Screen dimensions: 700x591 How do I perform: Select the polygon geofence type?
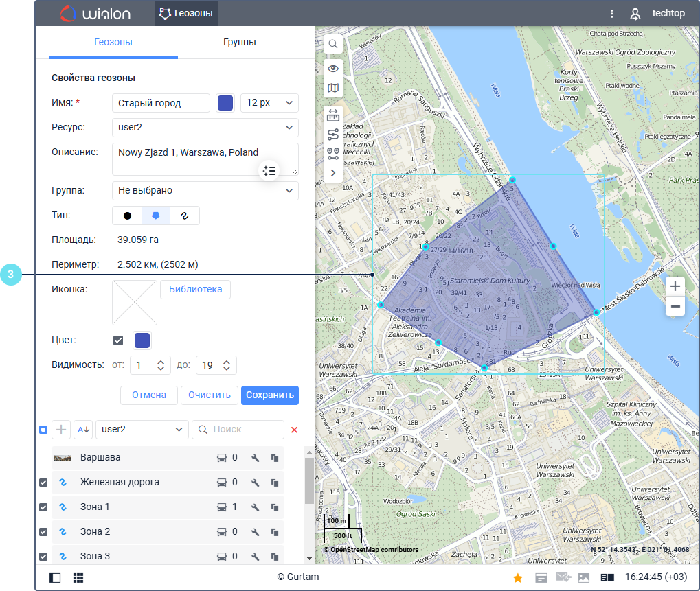pyautogui.click(x=156, y=216)
